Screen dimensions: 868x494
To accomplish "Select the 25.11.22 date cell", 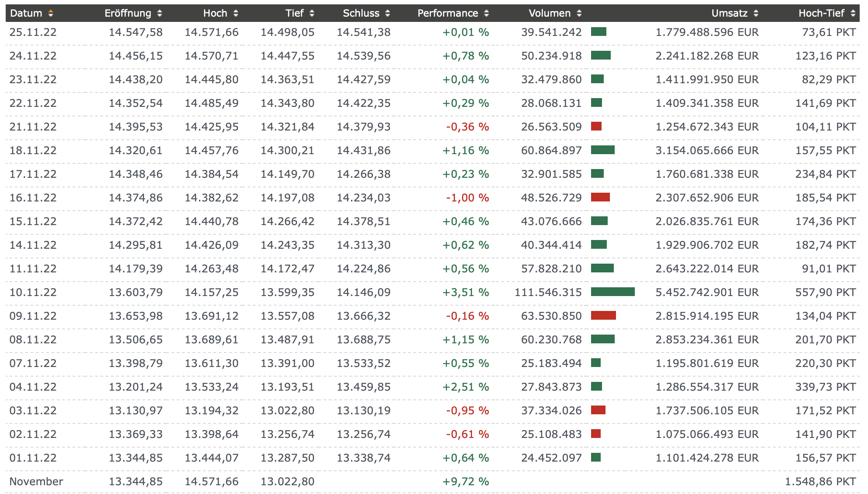I will [33, 32].
